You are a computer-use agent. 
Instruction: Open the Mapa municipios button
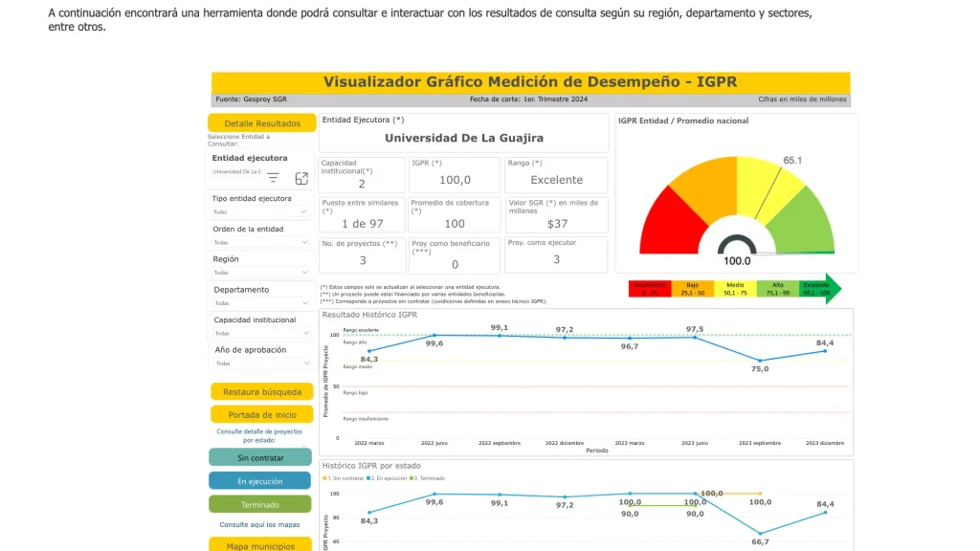tap(260, 545)
